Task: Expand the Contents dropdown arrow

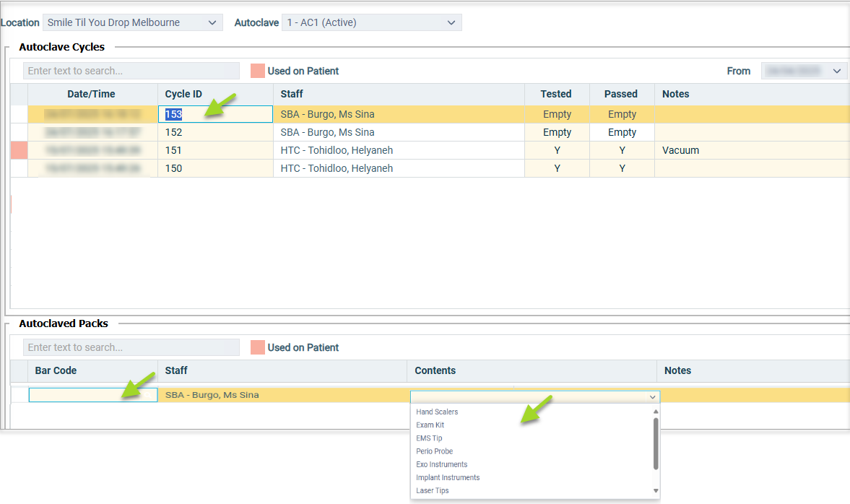Action: pyautogui.click(x=652, y=396)
